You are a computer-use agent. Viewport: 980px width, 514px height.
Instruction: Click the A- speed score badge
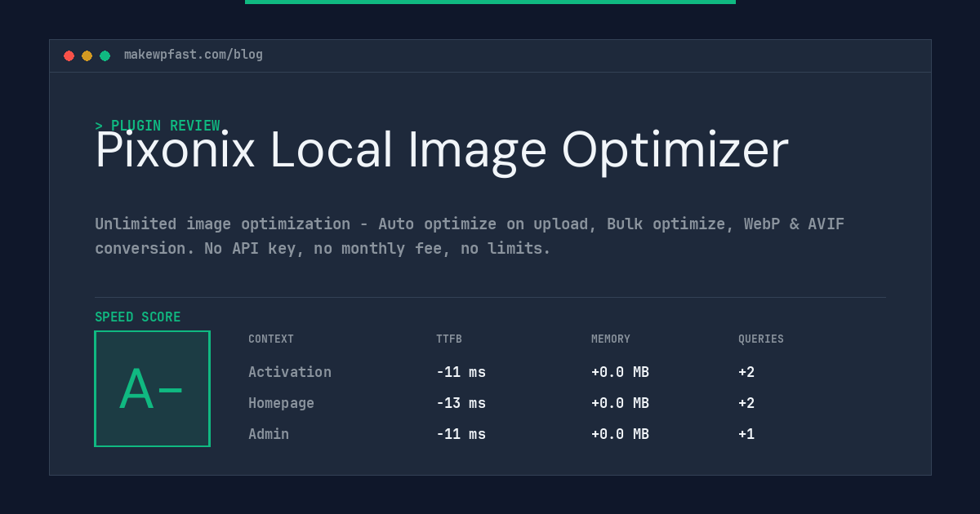point(152,388)
